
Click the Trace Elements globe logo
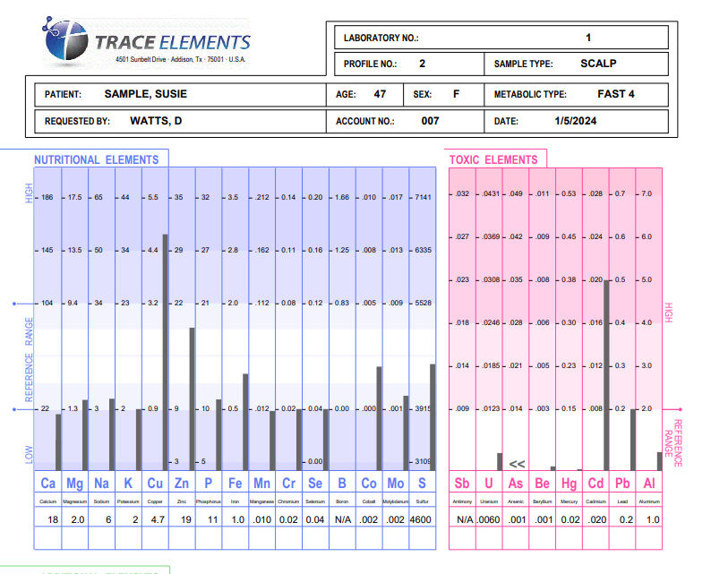point(65,40)
